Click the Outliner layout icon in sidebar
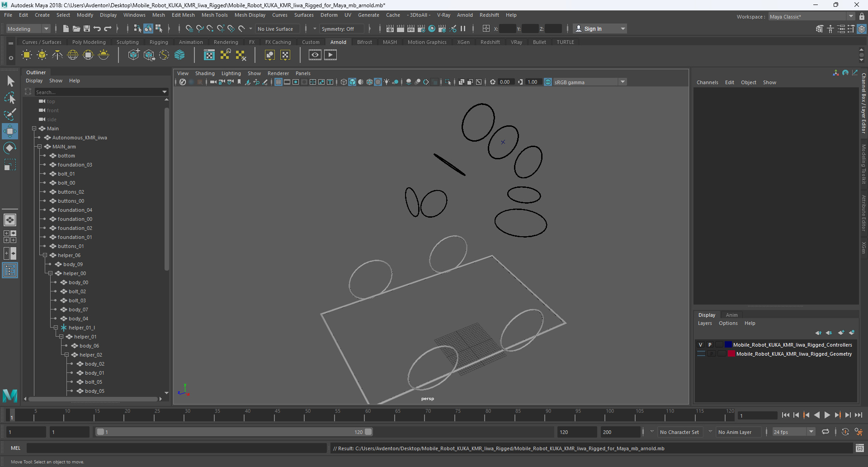Viewport: 868px width, 467px height. (x=10, y=271)
